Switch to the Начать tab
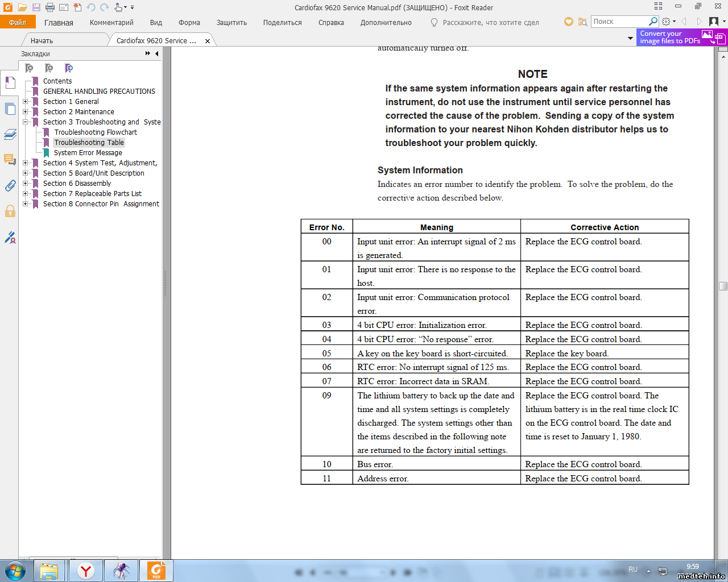 pos(42,41)
